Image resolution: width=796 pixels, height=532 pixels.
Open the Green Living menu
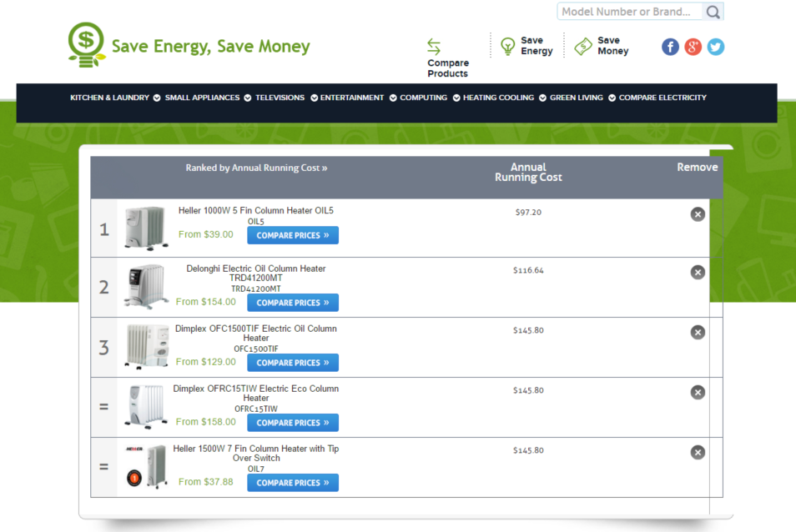tap(577, 98)
